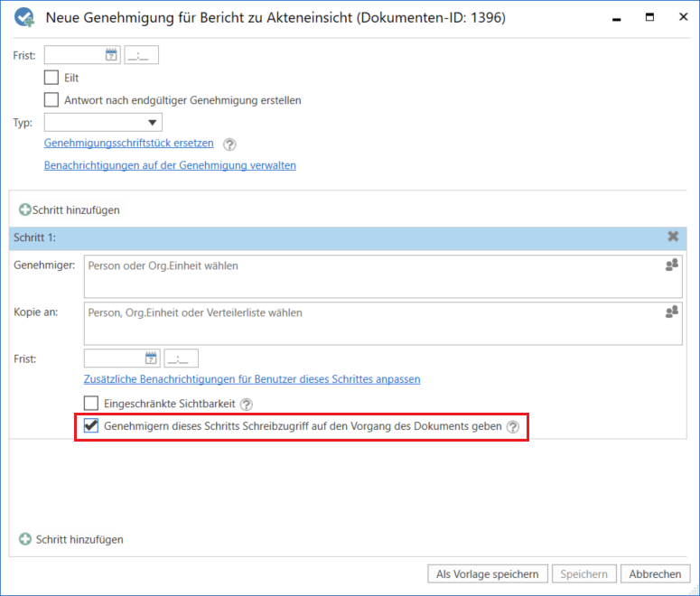Open Benachrichtigungen auf der Genehmigung verwalten link

[x=170, y=165]
